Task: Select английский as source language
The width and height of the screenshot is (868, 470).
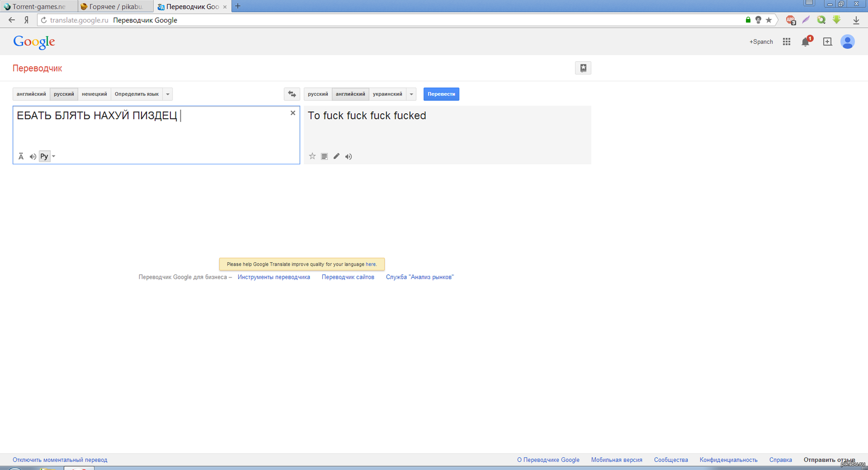Action: point(31,94)
